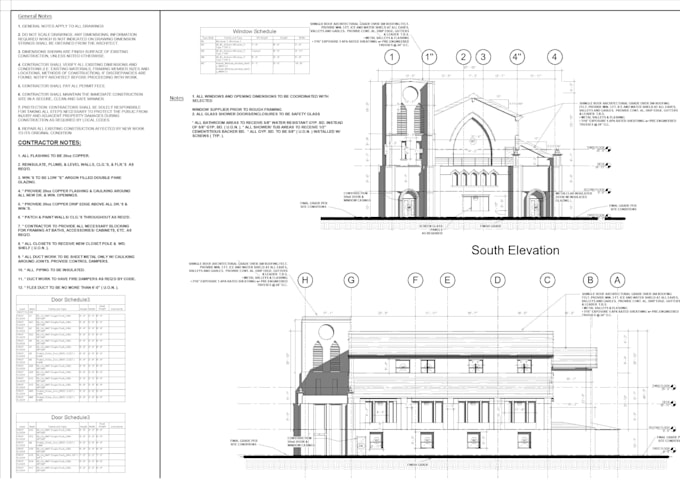This screenshot has width=680, height=485.
Task: Select note "ALL PIPING TO BE INSULATED"
Action: tap(51, 270)
